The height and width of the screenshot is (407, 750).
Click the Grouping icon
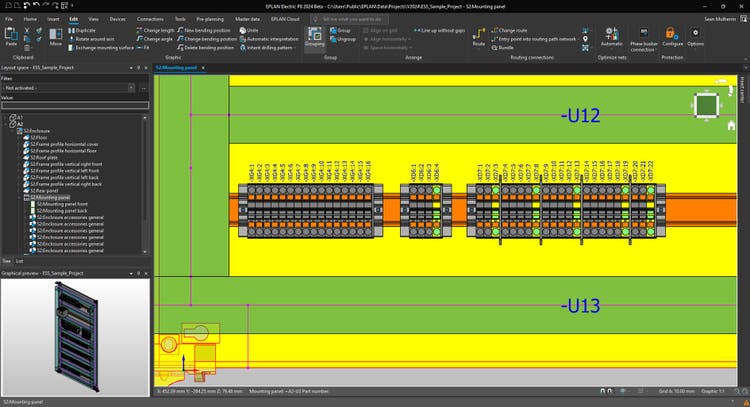click(x=314, y=36)
